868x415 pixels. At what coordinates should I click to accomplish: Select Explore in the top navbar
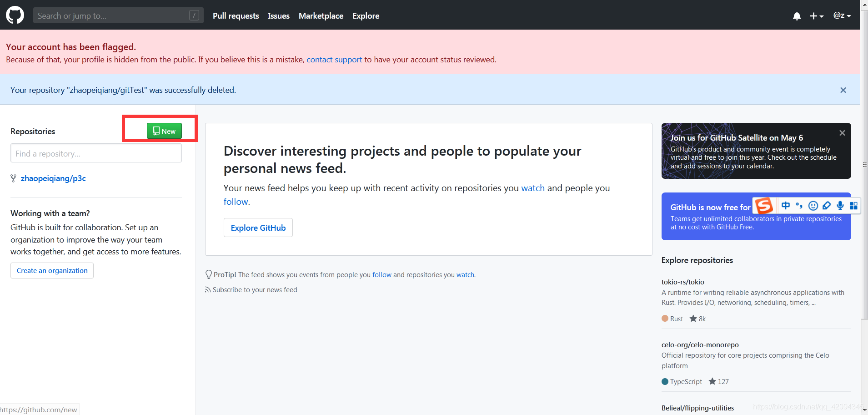coord(366,16)
